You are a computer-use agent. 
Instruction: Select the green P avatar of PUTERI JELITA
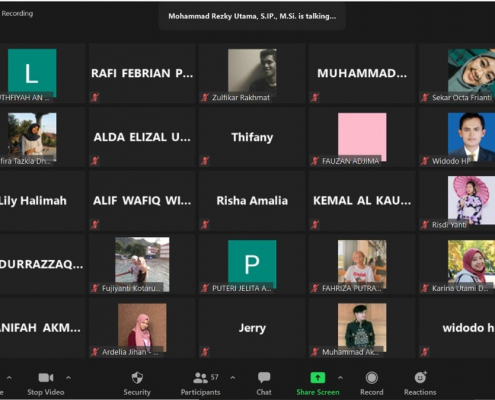point(252,264)
